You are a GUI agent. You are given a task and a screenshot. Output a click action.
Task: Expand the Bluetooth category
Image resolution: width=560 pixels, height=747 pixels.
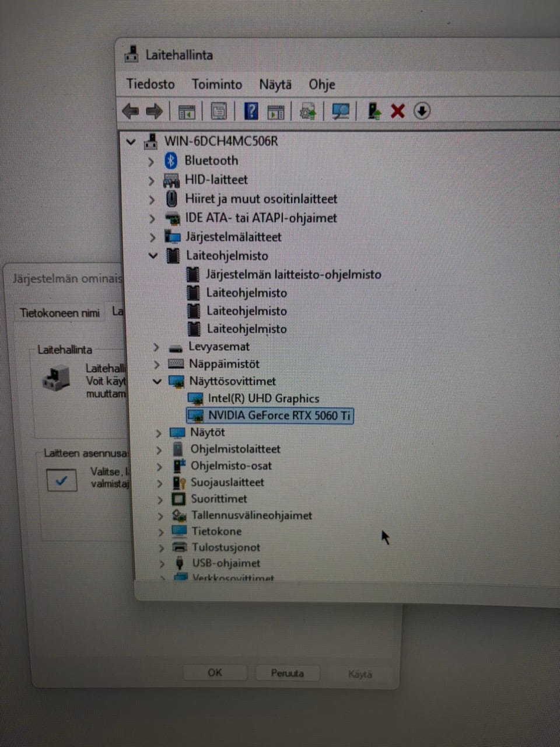click(152, 161)
